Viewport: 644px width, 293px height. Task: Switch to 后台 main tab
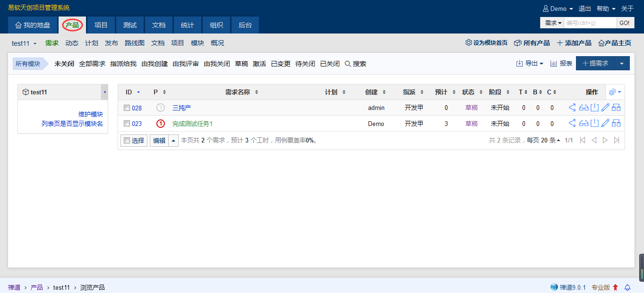[x=245, y=25]
